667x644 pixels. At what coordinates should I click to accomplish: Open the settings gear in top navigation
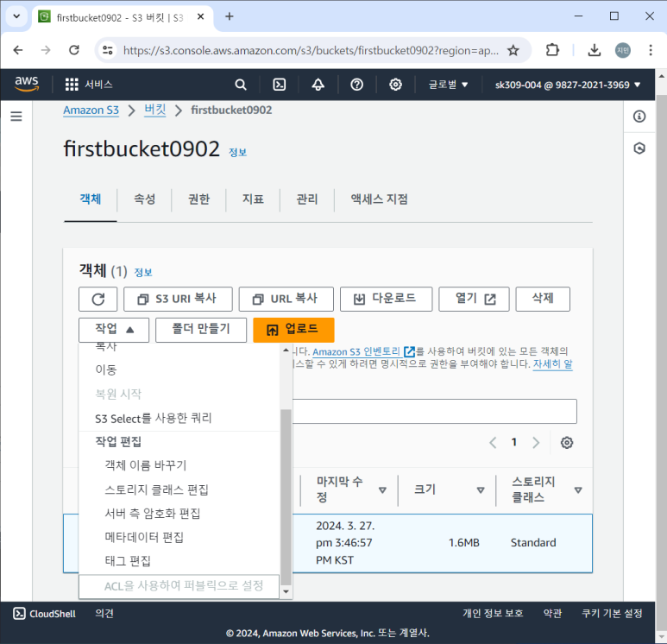[395, 85]
